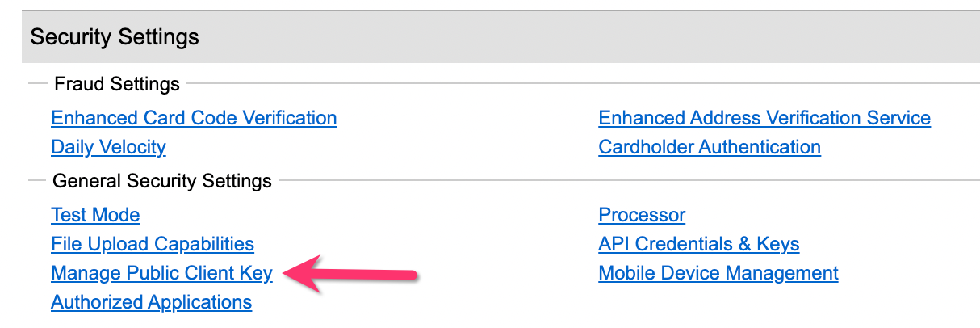Open the Processor link

pyautogui.click(x=642, y=215)
